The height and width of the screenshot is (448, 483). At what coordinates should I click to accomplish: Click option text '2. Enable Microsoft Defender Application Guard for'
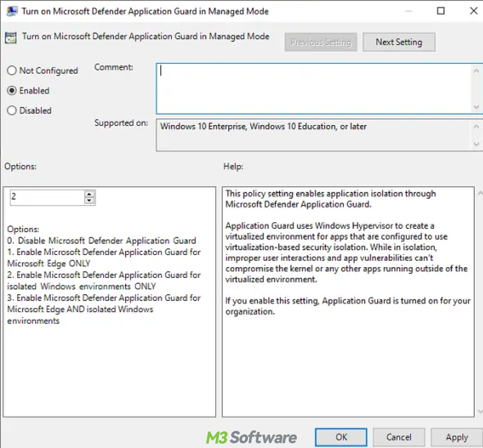click(104, 275)
